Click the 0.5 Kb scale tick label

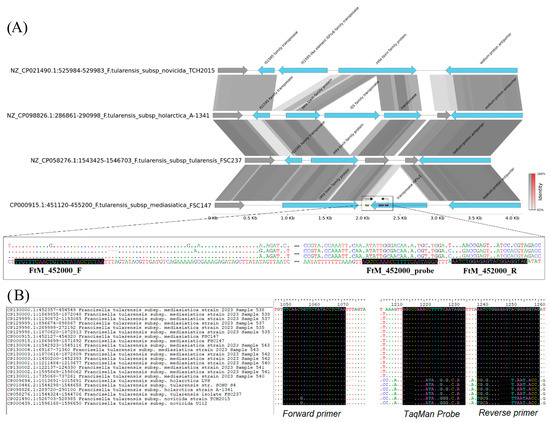pos(250,218)
